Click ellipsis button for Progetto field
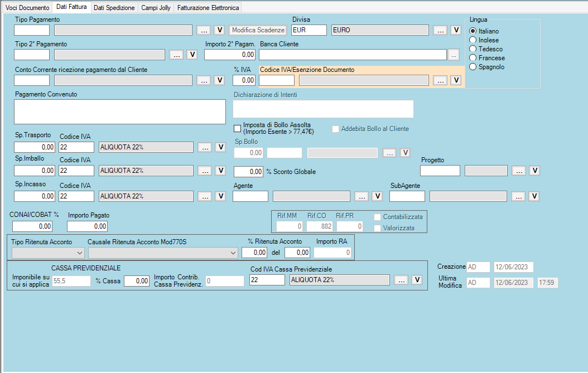Screen dimensions: 588x373 pyautogui.click(x=519, y=171)
